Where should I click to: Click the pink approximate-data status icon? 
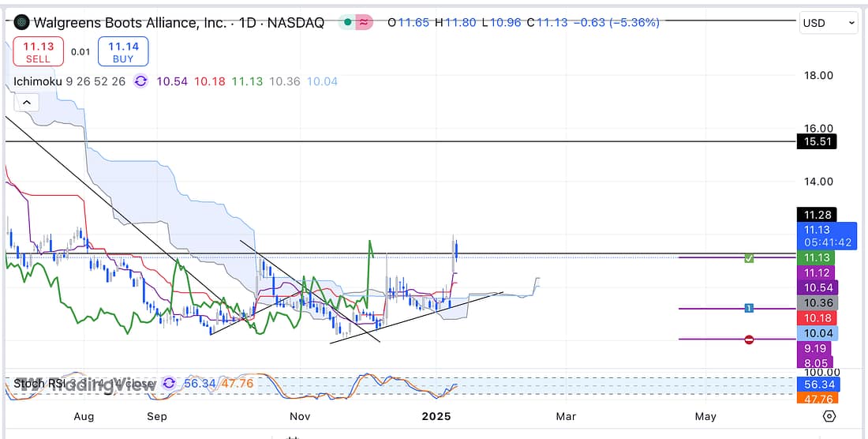[x=363, y=23]
